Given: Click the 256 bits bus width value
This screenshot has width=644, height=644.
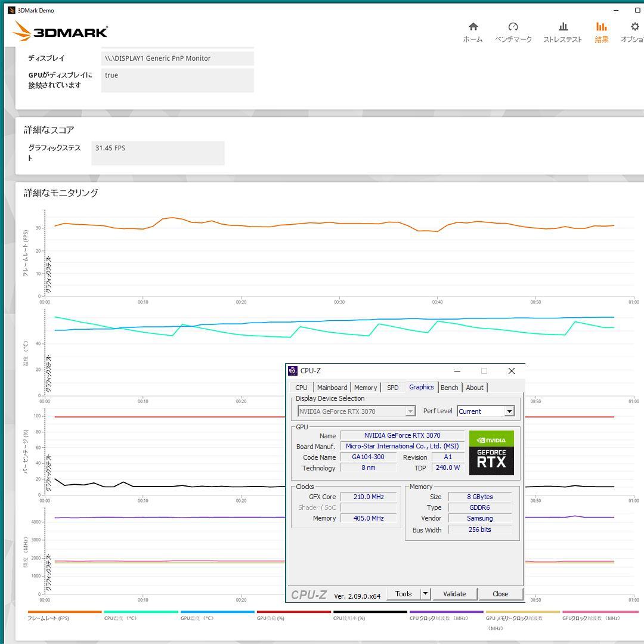Looking at the screenshot, I should (479, 530).
